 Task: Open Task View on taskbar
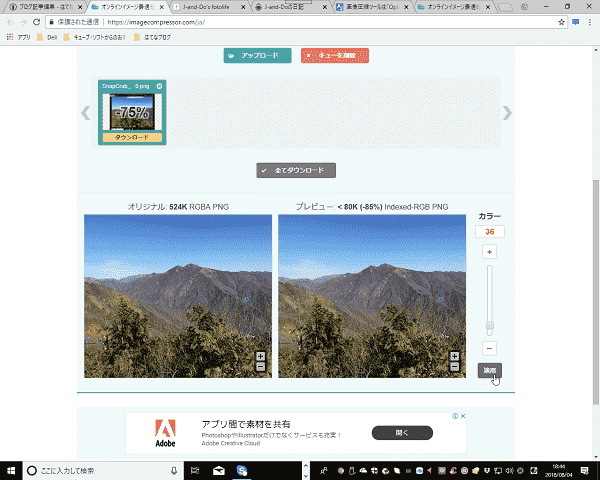tap(195, 470)
